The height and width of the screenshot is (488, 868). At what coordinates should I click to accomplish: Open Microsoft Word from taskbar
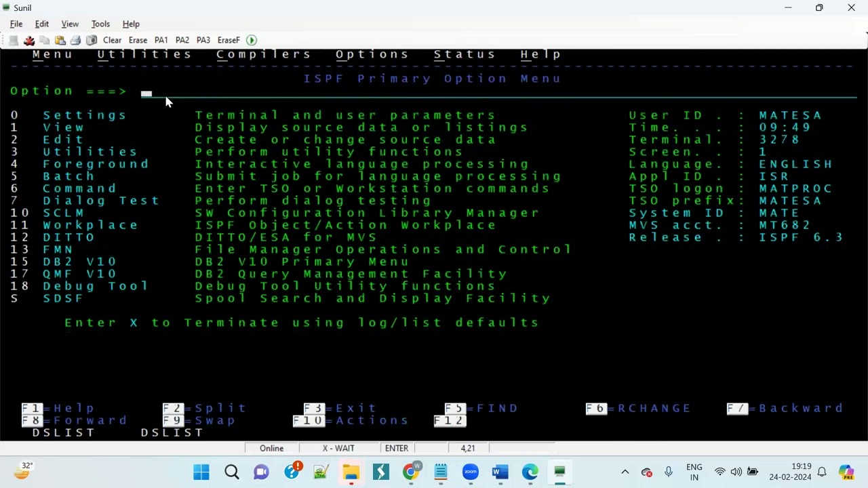point(500,472)
